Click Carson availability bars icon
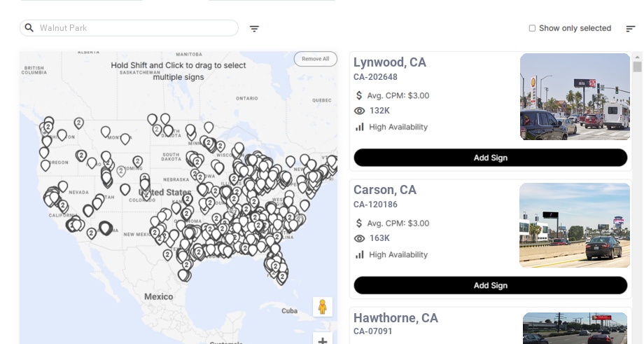The image size is (644, 344). [360, 254]
